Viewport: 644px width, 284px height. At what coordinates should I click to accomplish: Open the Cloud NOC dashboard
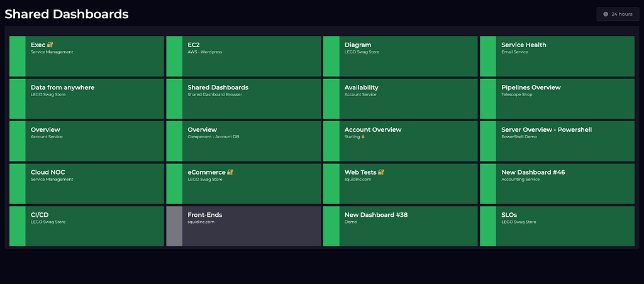pos(87,184)
